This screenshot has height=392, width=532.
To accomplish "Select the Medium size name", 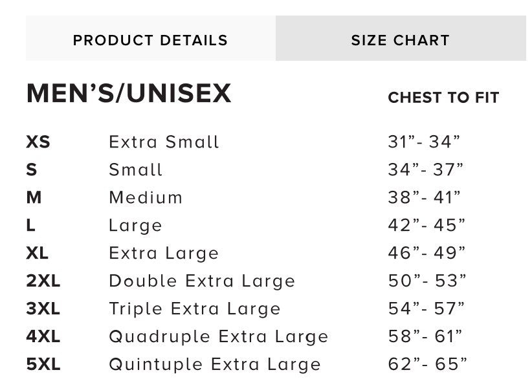I will click(146, 197).
